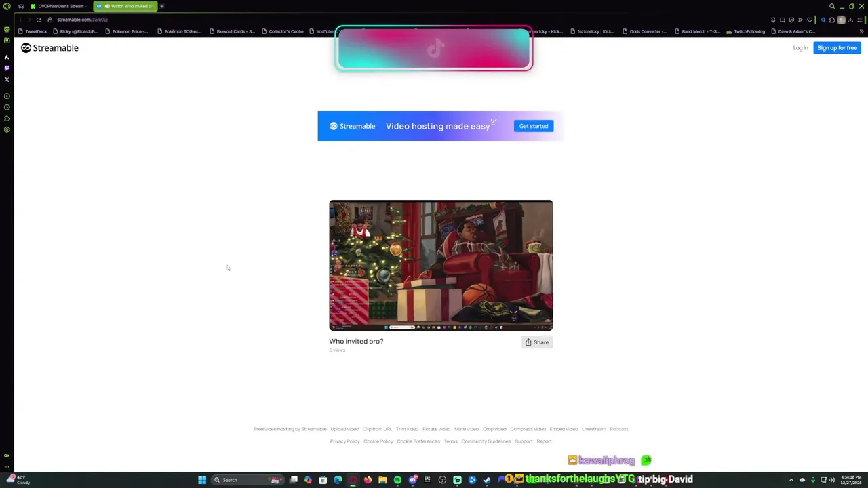868x488 pixels.
Task: Click the browser search magnifier icon near the window controls
Action: (x=832, y=6)
